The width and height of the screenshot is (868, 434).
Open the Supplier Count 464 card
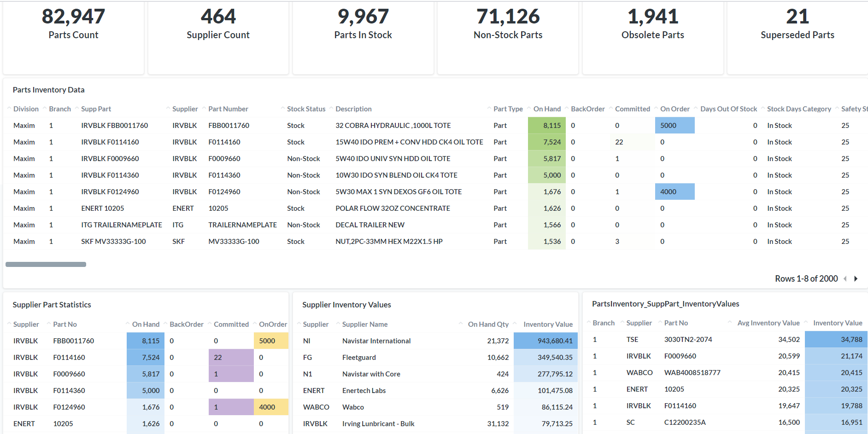click(218, 37)
